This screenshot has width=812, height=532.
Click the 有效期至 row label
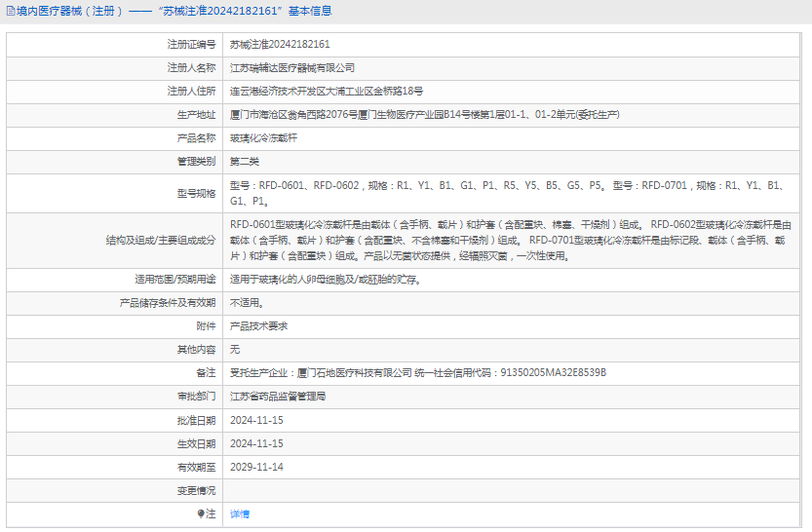196,467
